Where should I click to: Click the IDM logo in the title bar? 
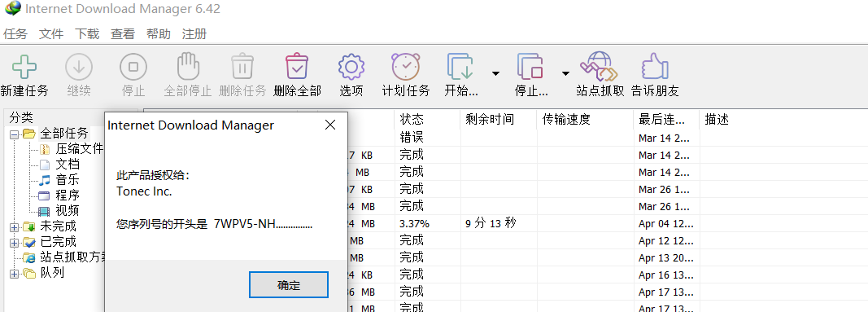(x=13, y=9)
